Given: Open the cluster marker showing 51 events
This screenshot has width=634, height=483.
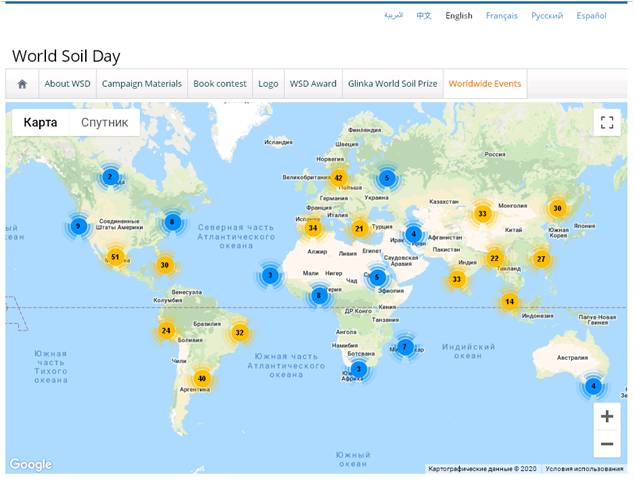Looking at the screenshot, I should coord(115,257).
